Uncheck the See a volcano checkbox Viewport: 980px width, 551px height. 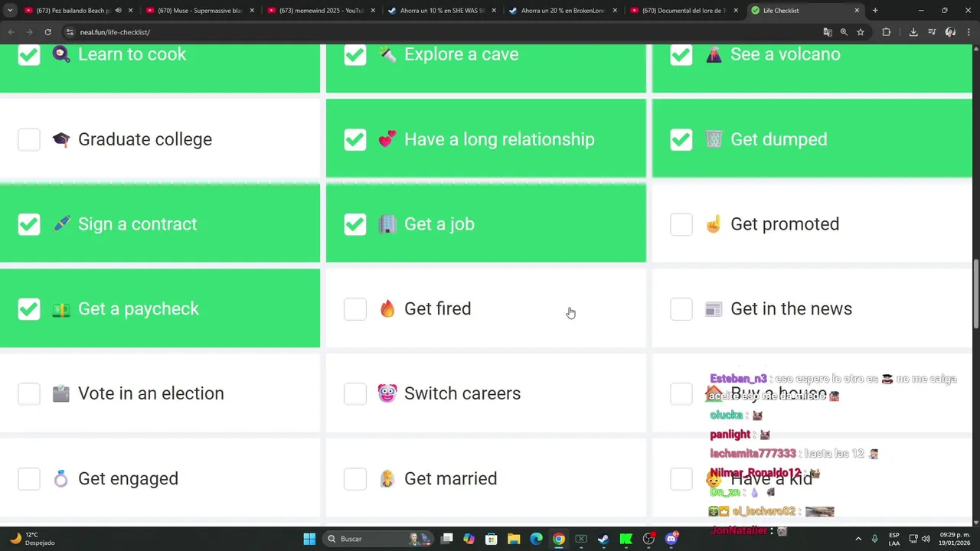pos(681,54)
